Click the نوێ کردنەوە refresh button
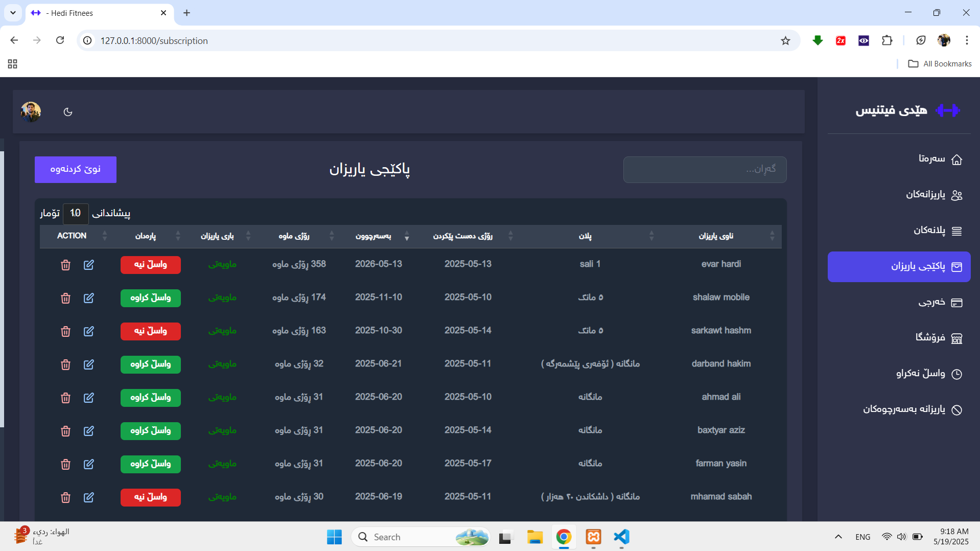 [76, 169]
